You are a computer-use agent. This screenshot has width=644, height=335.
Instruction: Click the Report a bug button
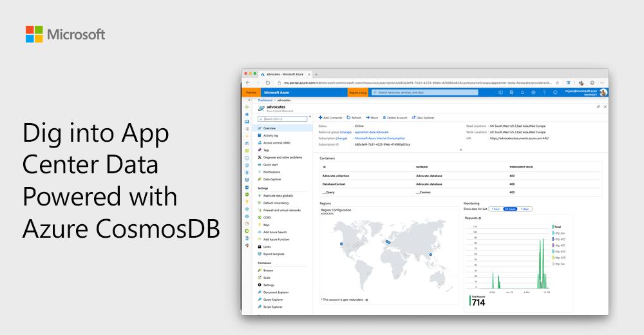(357, 93)
